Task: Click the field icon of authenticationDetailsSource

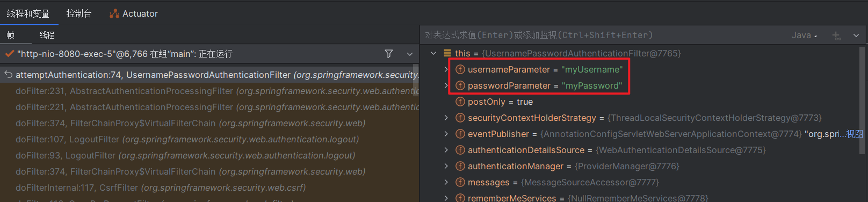Action: (x=460, y=150)
